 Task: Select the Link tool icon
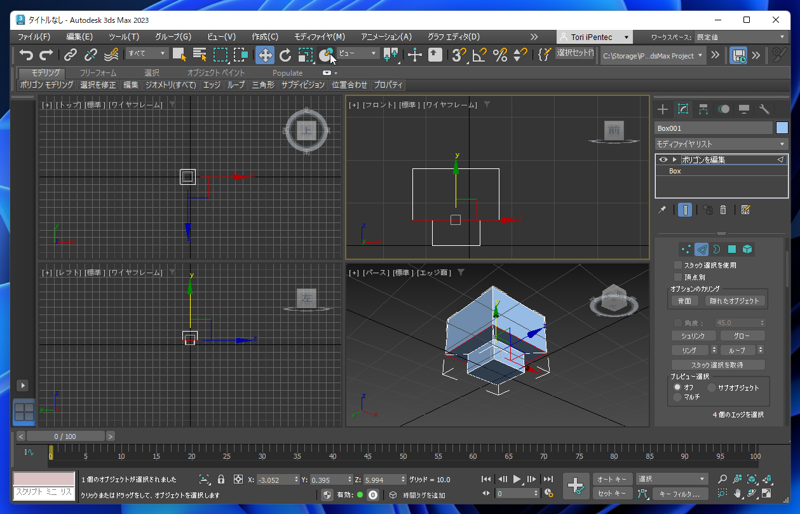[70, 55]
